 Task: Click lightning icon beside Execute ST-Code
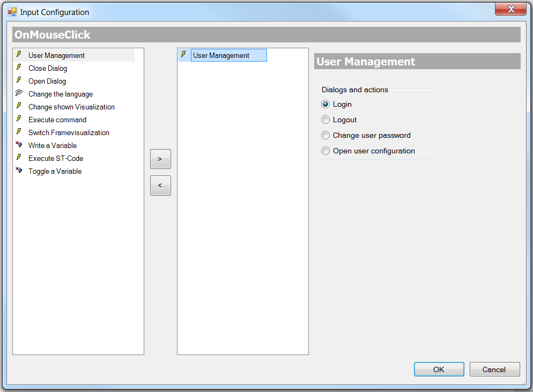[x=19, y=158]
